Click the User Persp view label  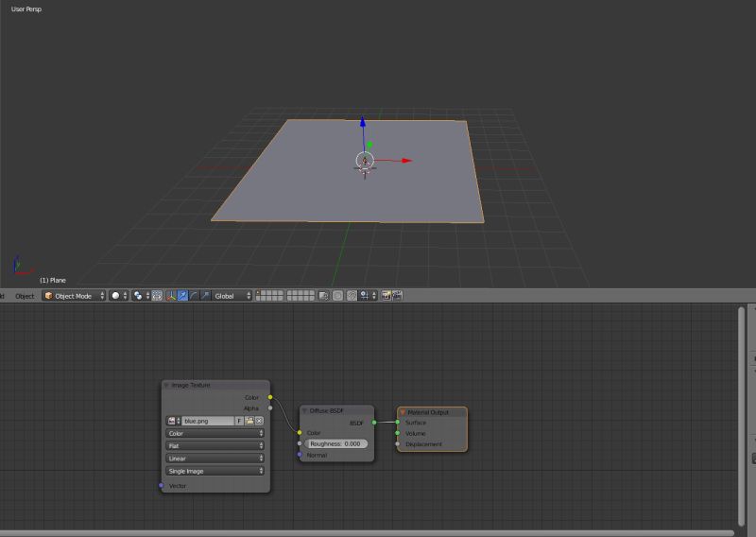tap(26, 9)
